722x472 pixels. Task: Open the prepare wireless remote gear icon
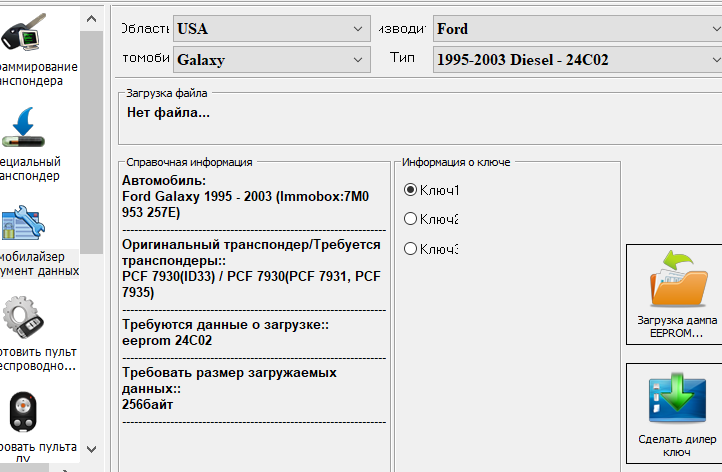tap(23, 318)
